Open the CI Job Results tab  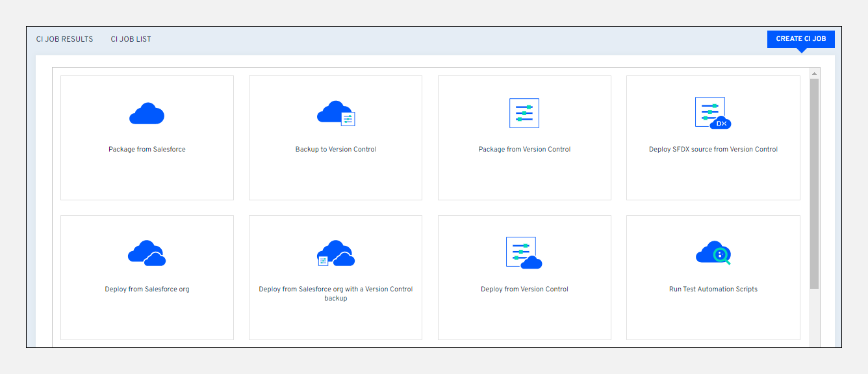pos(65,39)
